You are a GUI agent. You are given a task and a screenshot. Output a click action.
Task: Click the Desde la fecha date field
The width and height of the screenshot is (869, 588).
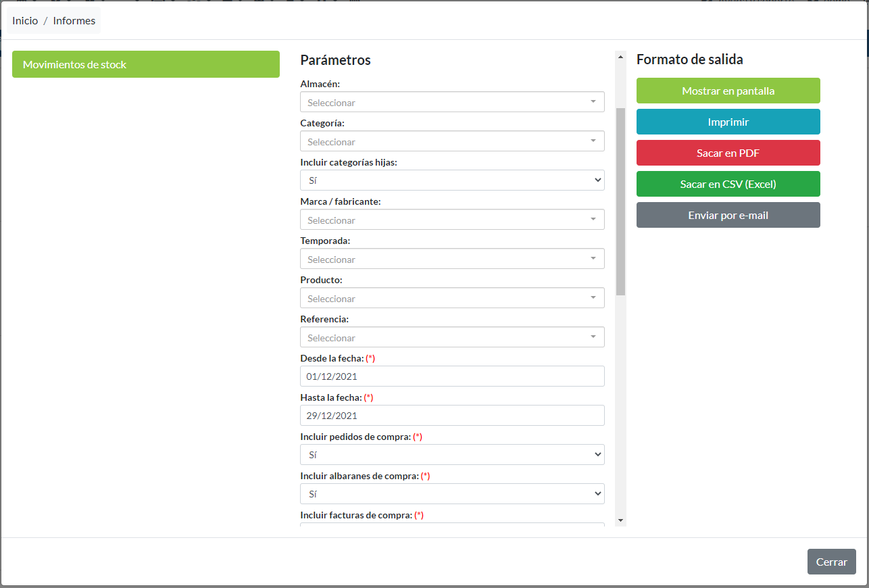451,376
